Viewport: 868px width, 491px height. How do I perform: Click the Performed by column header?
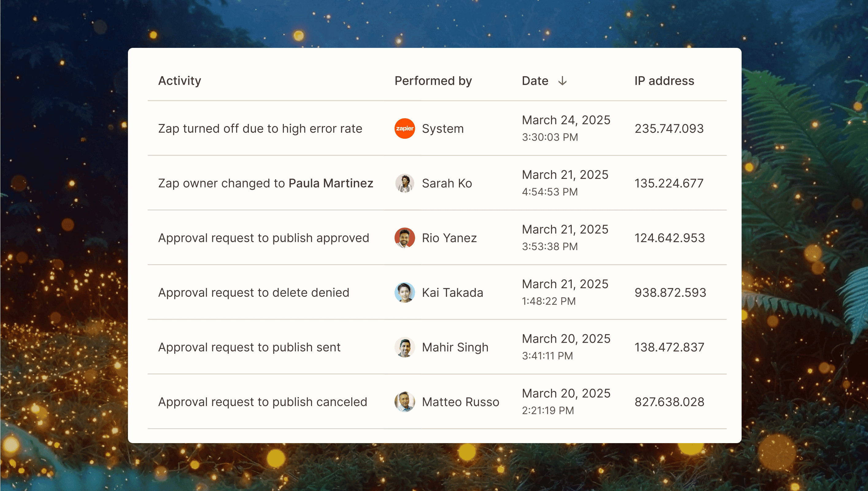[x=433, y=81]
